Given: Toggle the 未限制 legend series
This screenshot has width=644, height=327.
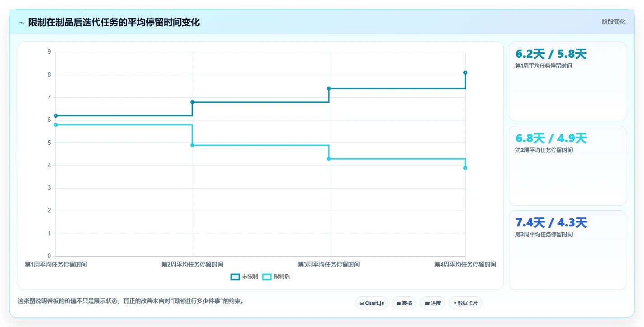Looking at the screenshot, I should click(x=244, y=276).
